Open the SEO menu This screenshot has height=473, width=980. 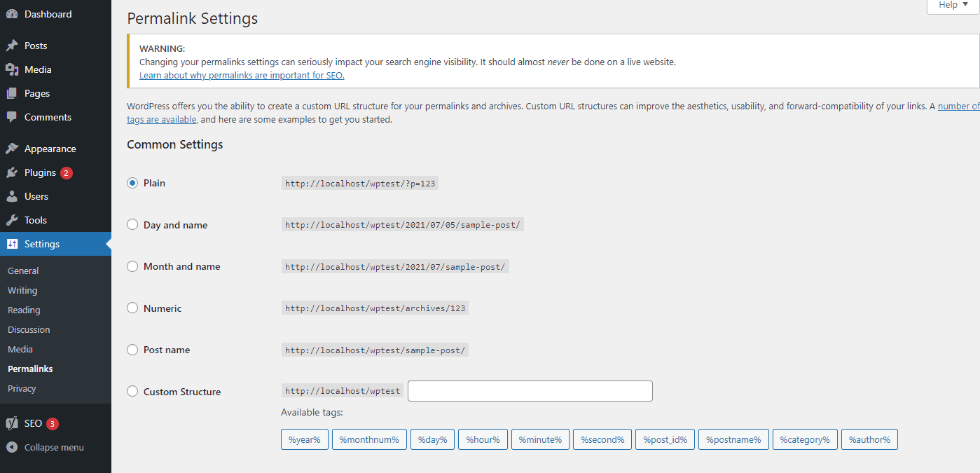pos(55,423)
